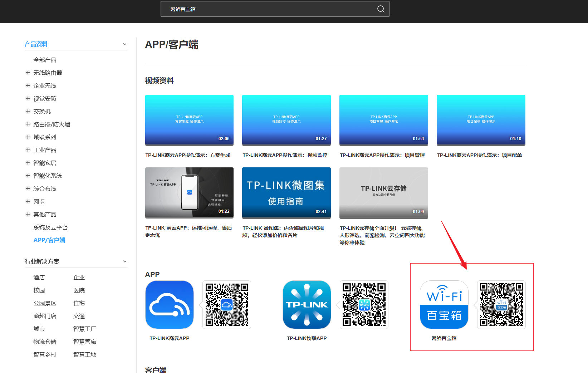Expand 智能化系统 with plus icon
The image size is (588, 373).
28,176
